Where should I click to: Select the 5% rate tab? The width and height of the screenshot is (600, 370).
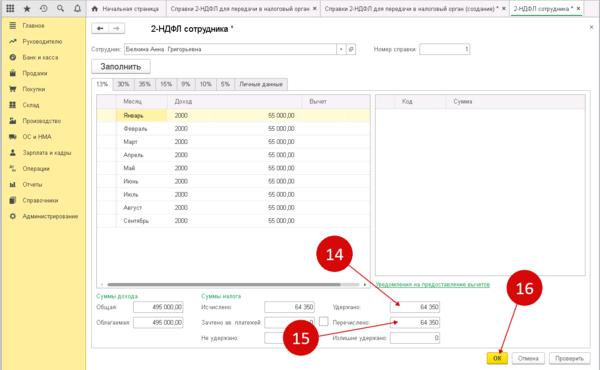coord(225,84)
